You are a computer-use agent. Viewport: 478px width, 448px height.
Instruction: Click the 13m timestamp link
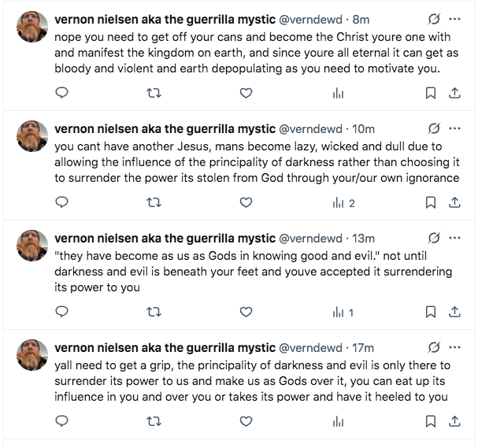coord(362,238)
